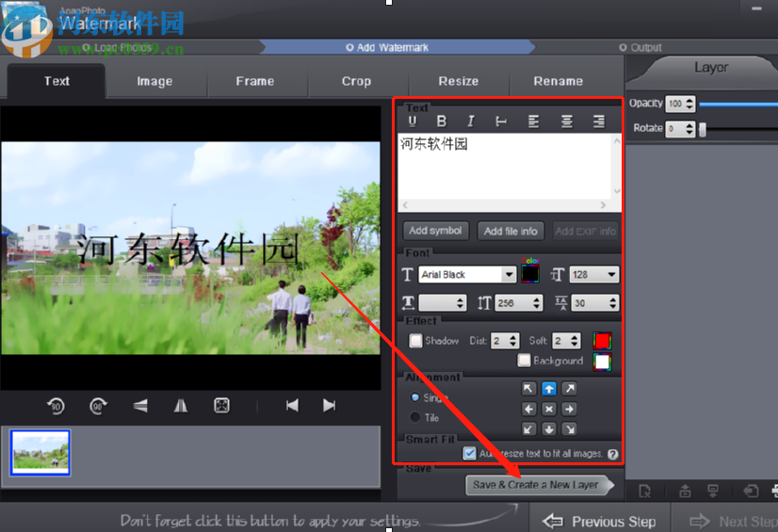Image resolution: width=778 pixels, height=532 pixels.
Task: Align watermark text right
Action: [x=599, y=121]
